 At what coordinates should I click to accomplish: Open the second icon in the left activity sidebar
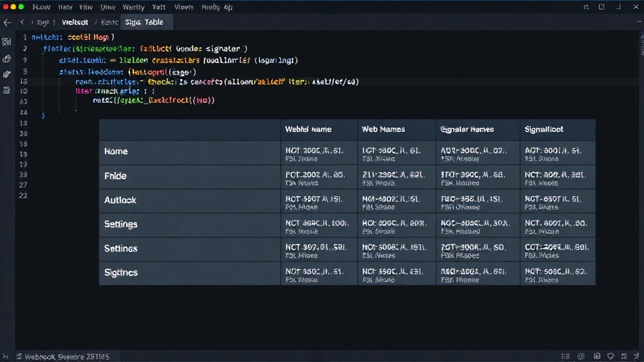point(6,59)
